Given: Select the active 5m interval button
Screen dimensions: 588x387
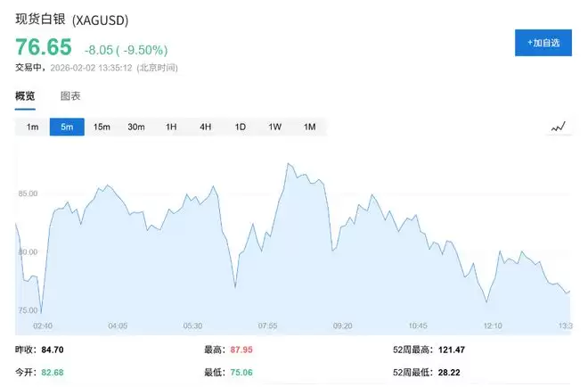Looking at the screenshot, I should point(67,127).
